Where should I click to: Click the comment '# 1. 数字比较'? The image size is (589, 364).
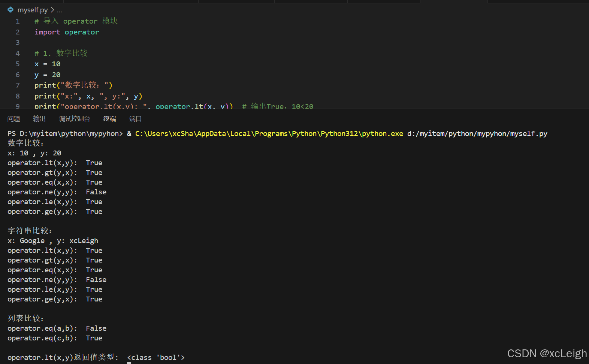click(61, 53)
